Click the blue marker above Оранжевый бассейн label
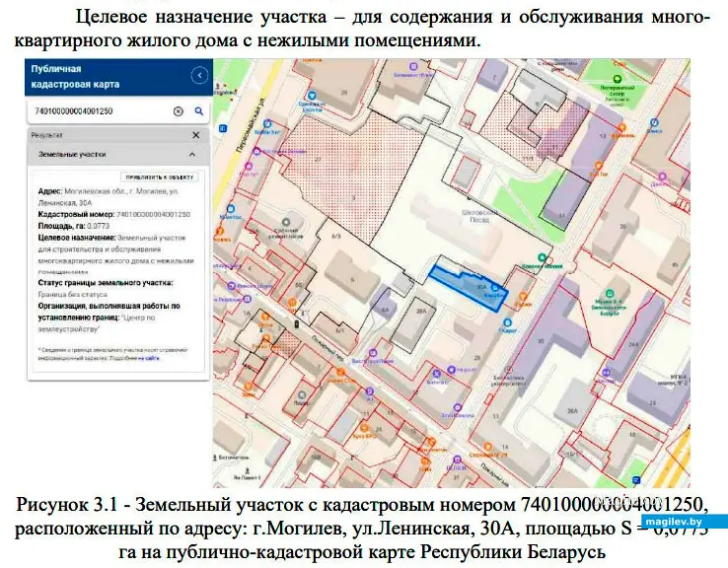 [313, 96]
